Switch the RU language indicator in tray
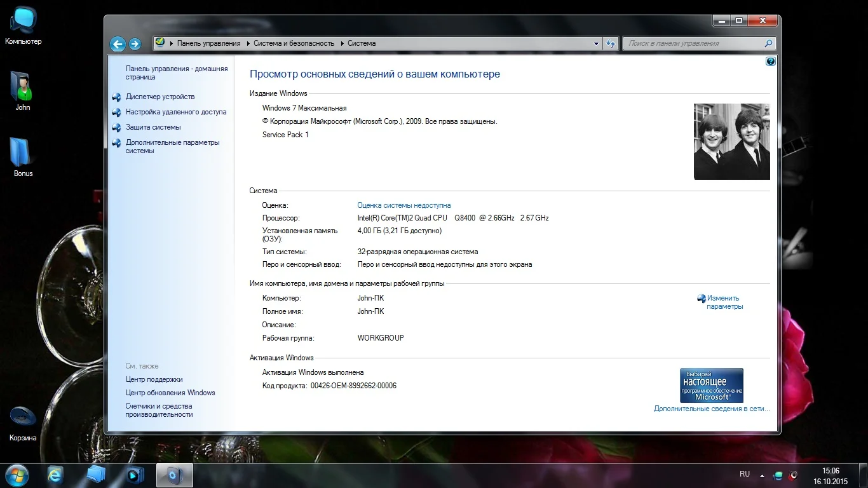Screen dimensions: 868x488 click(745, 474)
